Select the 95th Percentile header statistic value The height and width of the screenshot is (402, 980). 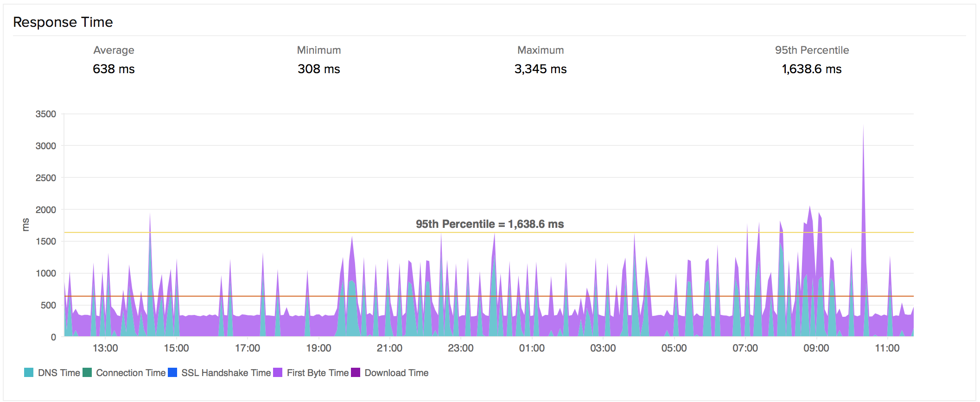click(x=812, y=69)
